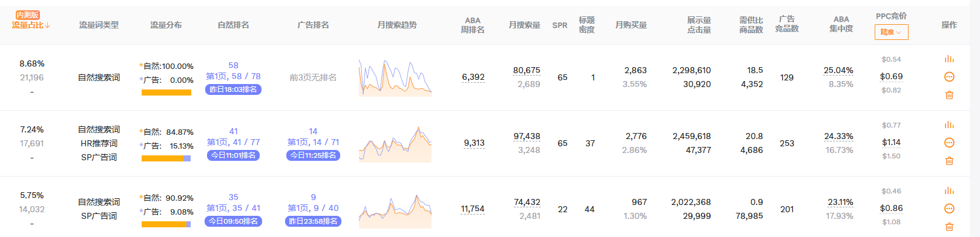Click the 昨日18:03排名 badge

click(233, 89)
